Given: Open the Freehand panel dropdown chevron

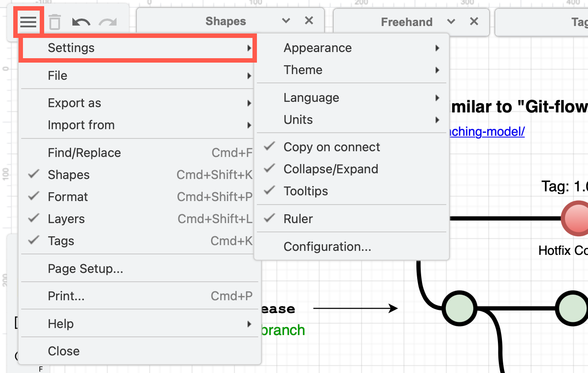Looking at the screenshot, I should pyautogui.click(x=451, y=21).
